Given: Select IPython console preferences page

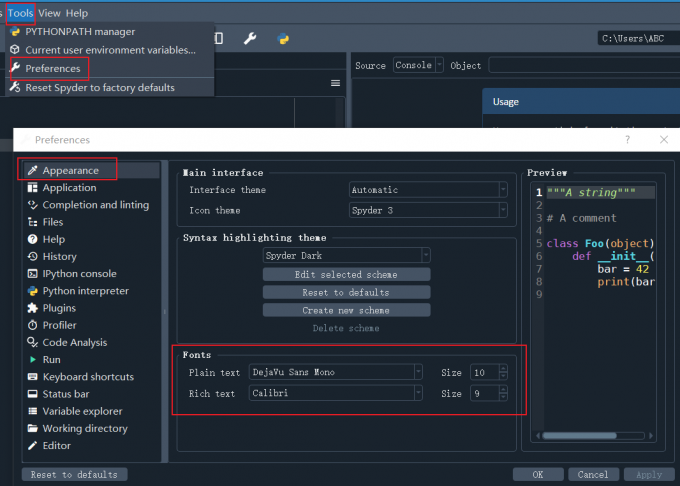Looking at the screenshot, I should tap(91, 274).
